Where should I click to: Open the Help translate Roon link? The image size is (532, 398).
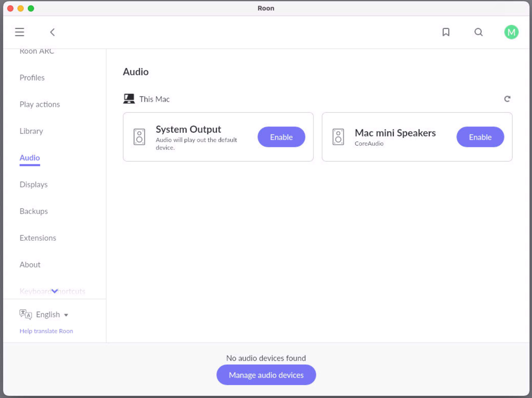click(46, 331)
